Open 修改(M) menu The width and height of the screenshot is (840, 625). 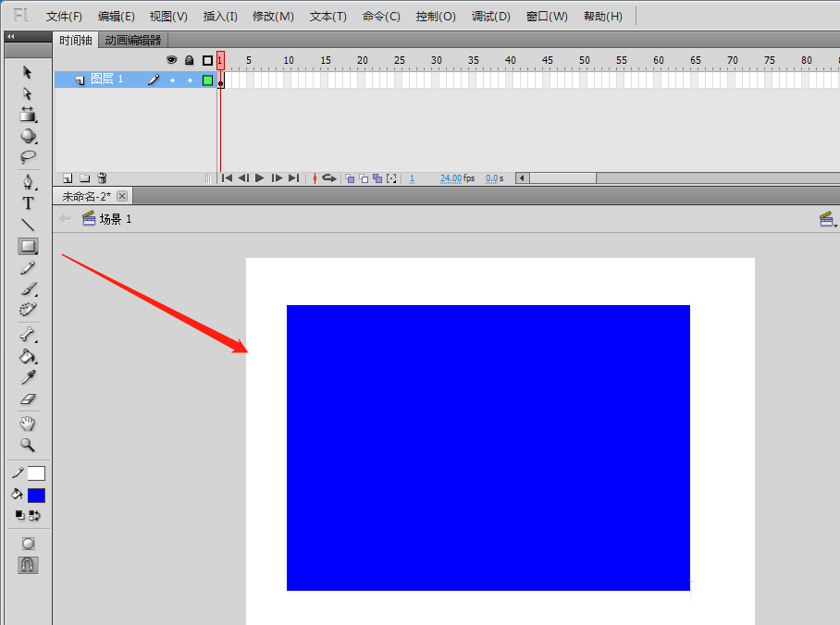coord(273,17)
